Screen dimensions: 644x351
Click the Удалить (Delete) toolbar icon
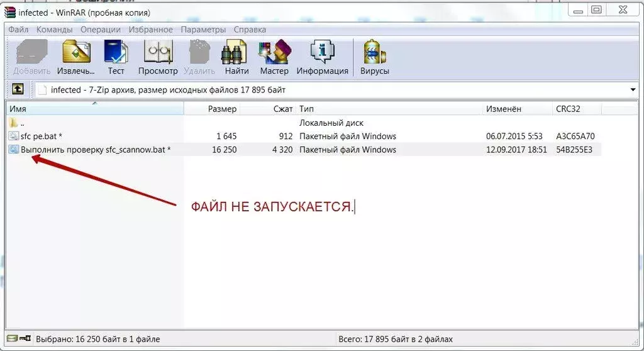[x=199, y=52]
